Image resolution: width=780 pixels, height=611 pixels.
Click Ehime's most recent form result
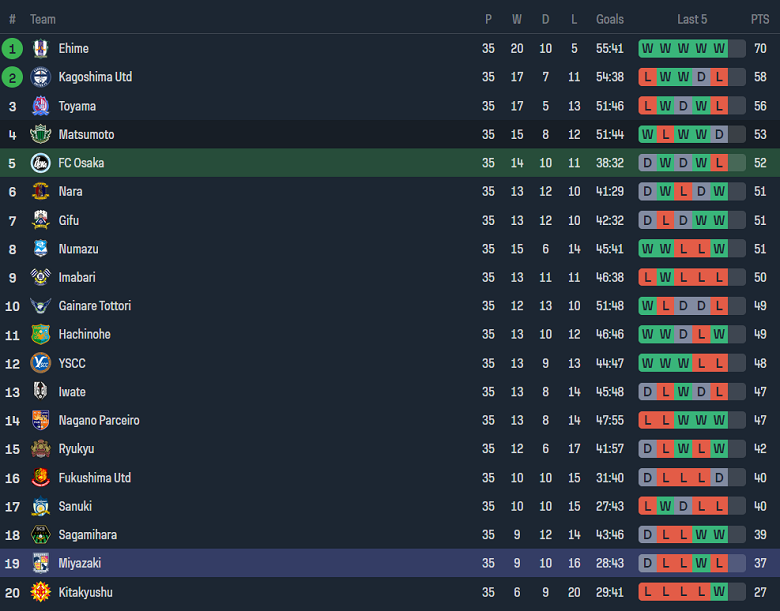point(719,48)
